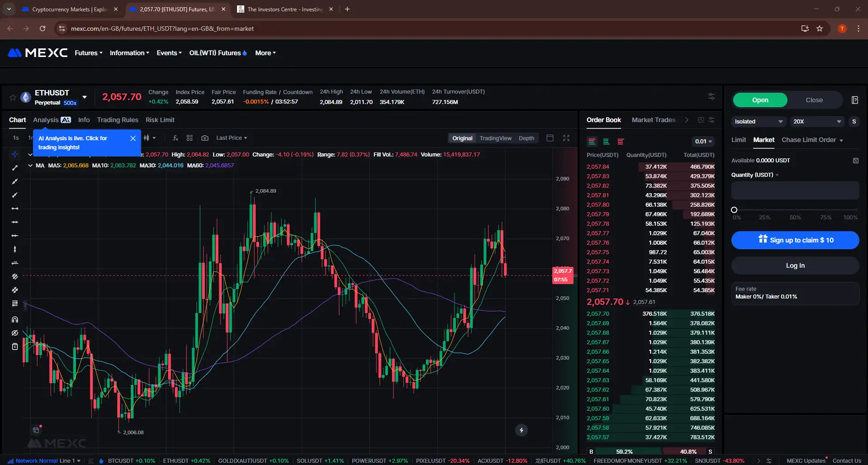The image size is (868, 465).
Task: Add ETHUSDT to favorites star
Action: (x=13, y=97)
